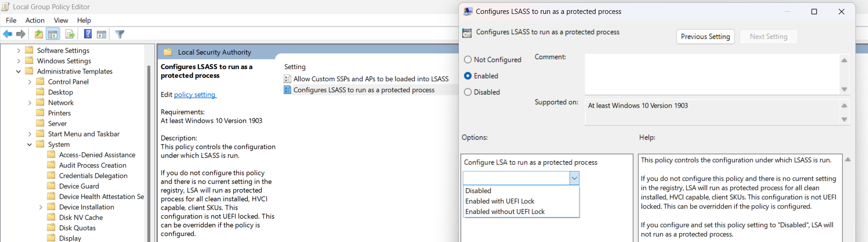Expand the Device Installation tree node

tap(40, 207)
